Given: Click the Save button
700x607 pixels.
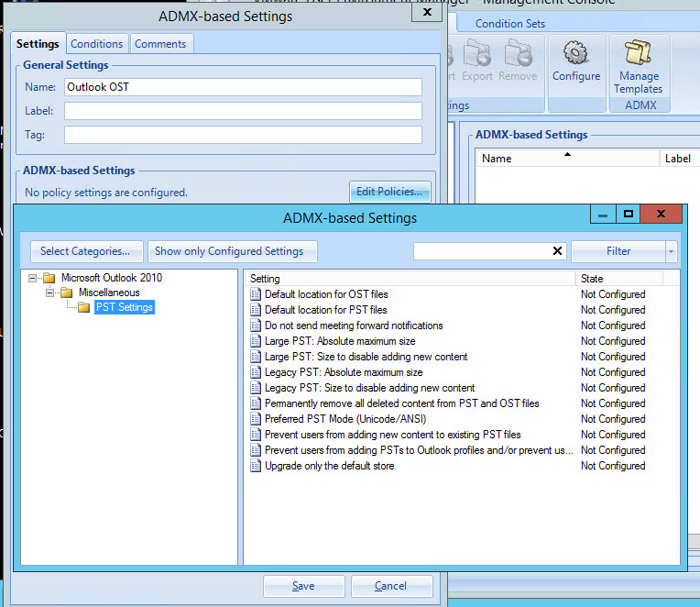Looking at the screenshot, I should [x=303, y=586].
